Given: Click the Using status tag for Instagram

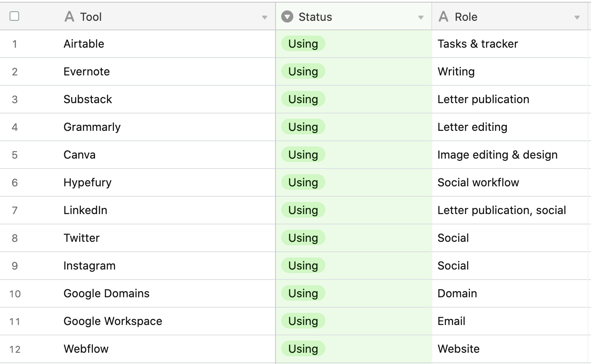Looking at the screenshot, I should point(303,266).
